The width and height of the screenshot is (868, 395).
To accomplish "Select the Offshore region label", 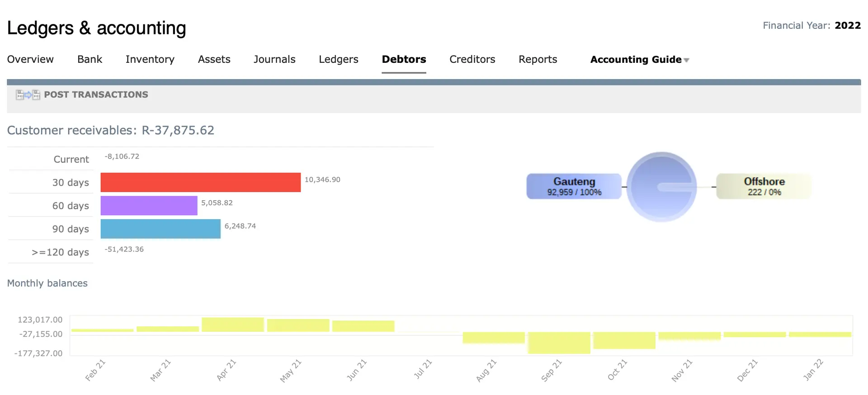I will click(764, 186).
